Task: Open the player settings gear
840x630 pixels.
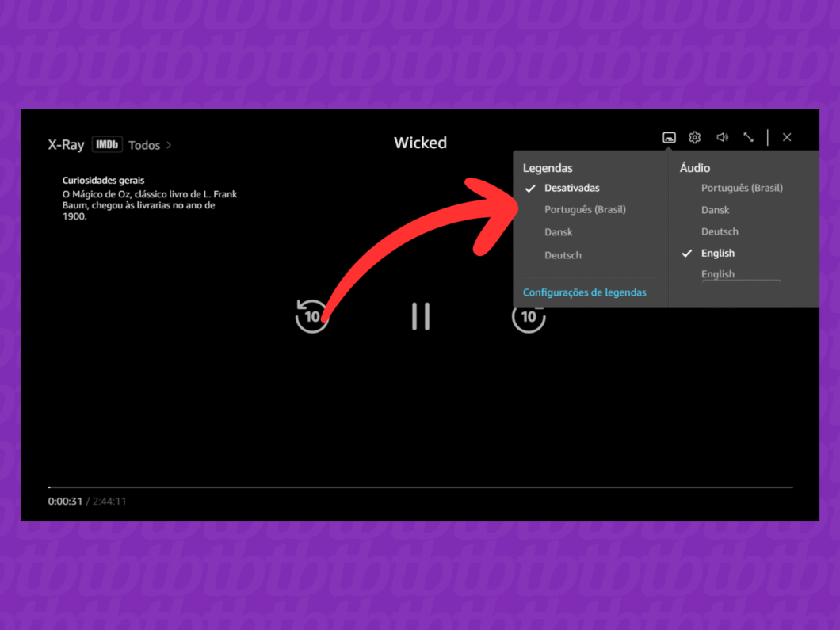Action: coord(695,138)
